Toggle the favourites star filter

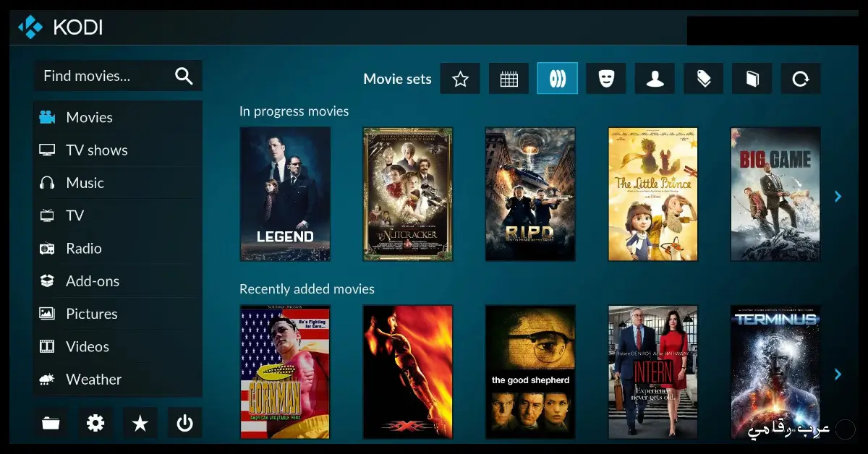coord(460,78)
